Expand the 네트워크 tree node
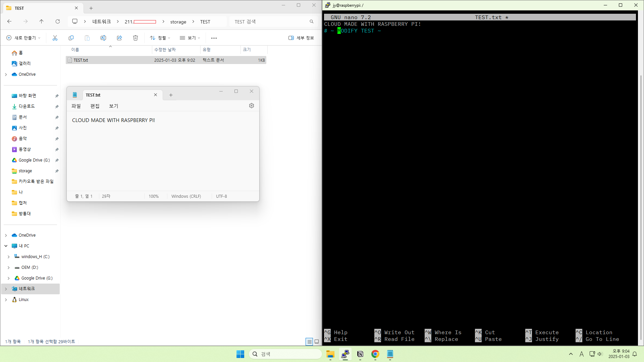 tap(6, 289)
